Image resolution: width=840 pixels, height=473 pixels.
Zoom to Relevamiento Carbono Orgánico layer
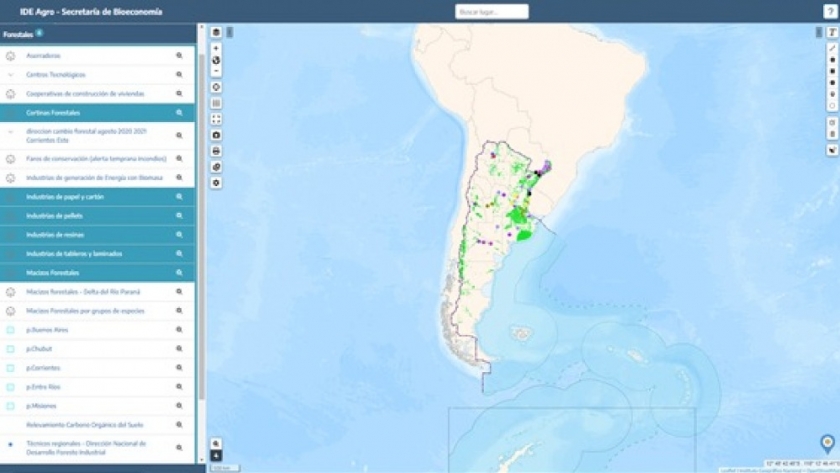[x=179, y=425]
